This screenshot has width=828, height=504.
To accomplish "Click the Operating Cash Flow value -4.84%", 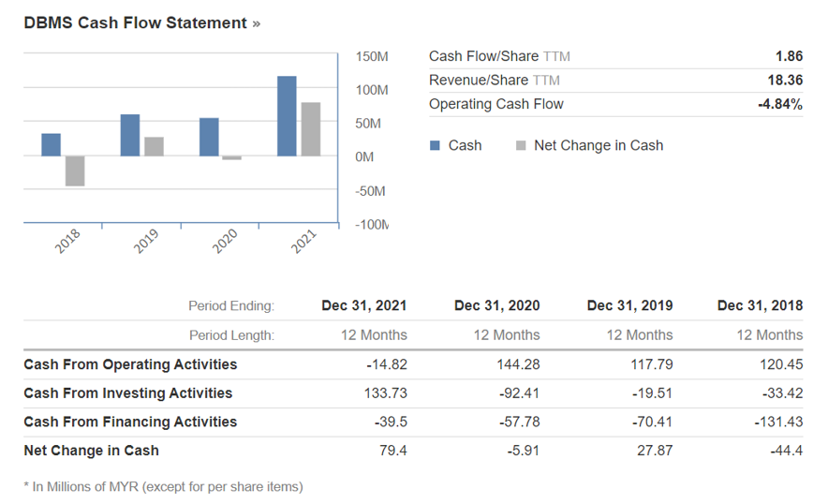I will [780, 104].
